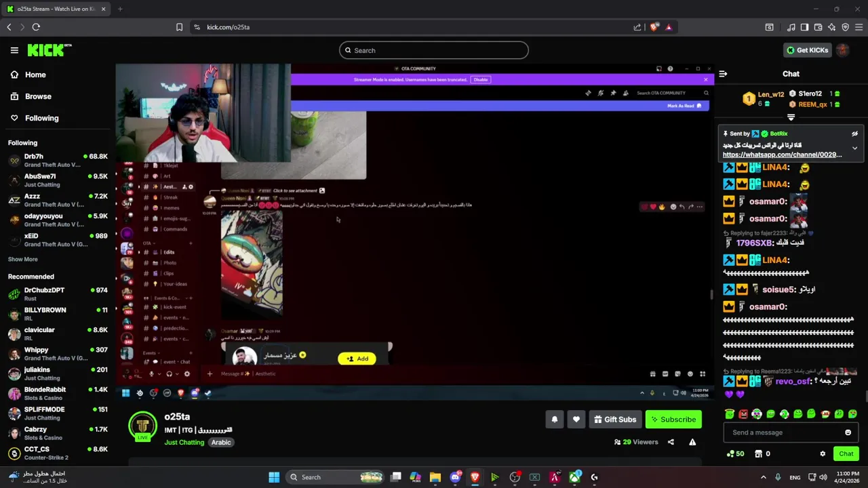Open the Windows Start menu
The width and height of the screenshot is (868, 488).
[274, 477]
